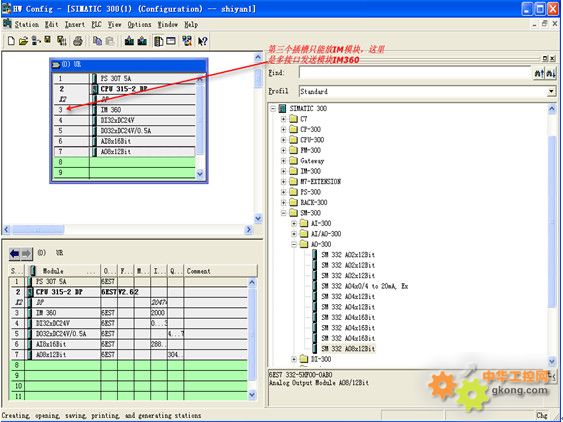The image size is (563, 422).
Task: Click detail table scrollbar up arrow
Action: [252, 283]
